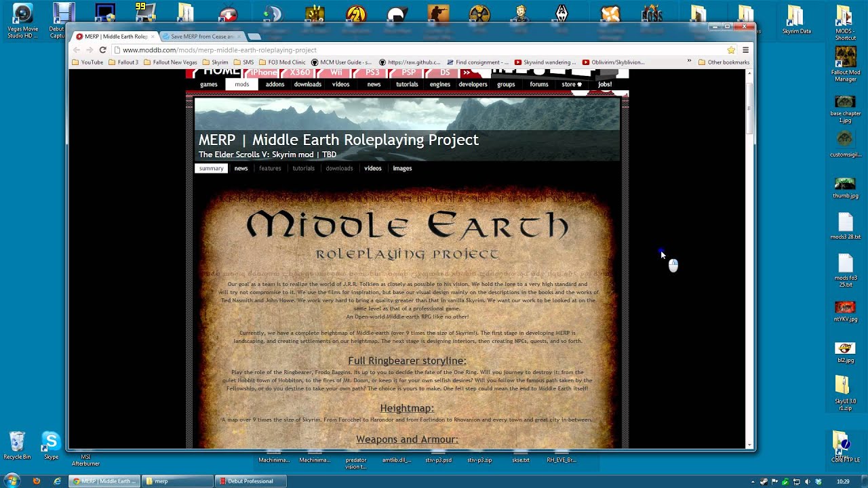Open the YouTube bookmarks folder
The width and height of the screenshot is (868, 488).
click(87, 62)
